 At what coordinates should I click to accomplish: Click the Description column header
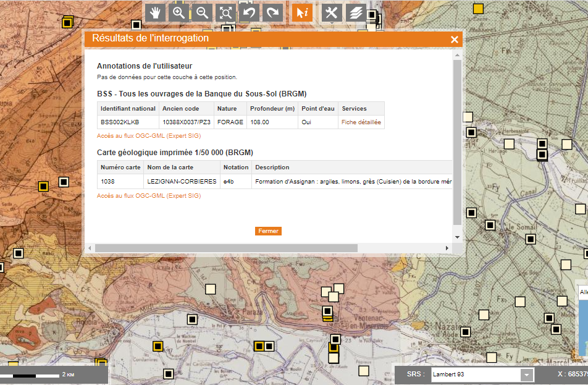click(x=352, y=167)
